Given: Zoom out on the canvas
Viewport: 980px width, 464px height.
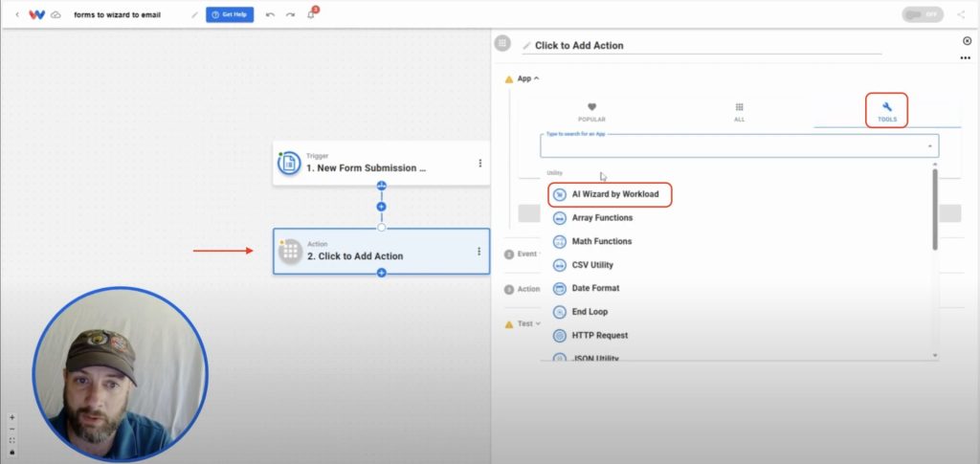Looking at the screenshot, I should coord(11,429).
